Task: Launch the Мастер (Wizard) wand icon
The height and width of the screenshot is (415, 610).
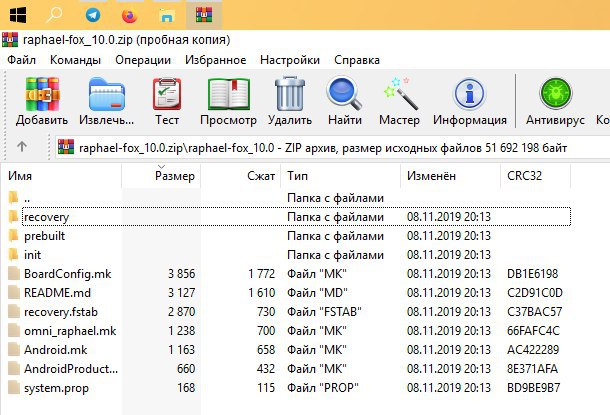Action: pos(400,93)
